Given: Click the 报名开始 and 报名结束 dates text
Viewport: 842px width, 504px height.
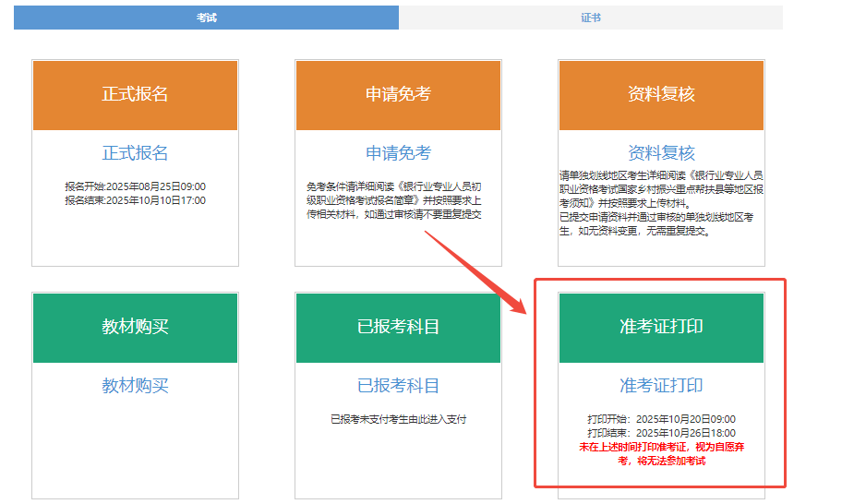Looking at the screenshot, I should [135, 193].
